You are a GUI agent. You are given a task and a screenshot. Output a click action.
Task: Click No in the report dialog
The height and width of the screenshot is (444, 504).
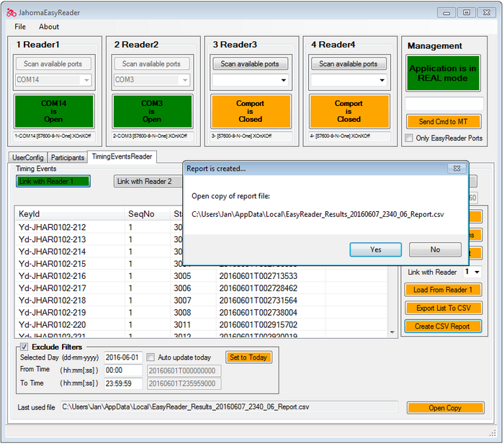coord(435,249)
